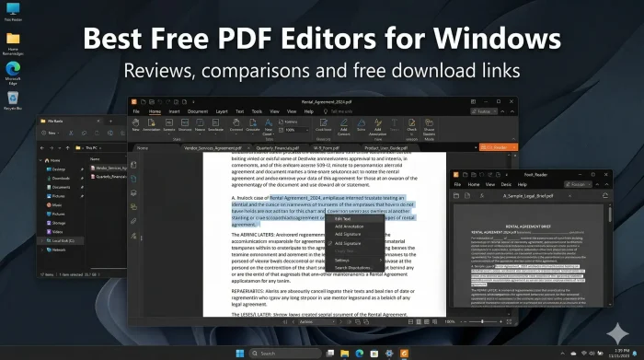Click the Search box on the taskbar

click(x=285, y=354)
